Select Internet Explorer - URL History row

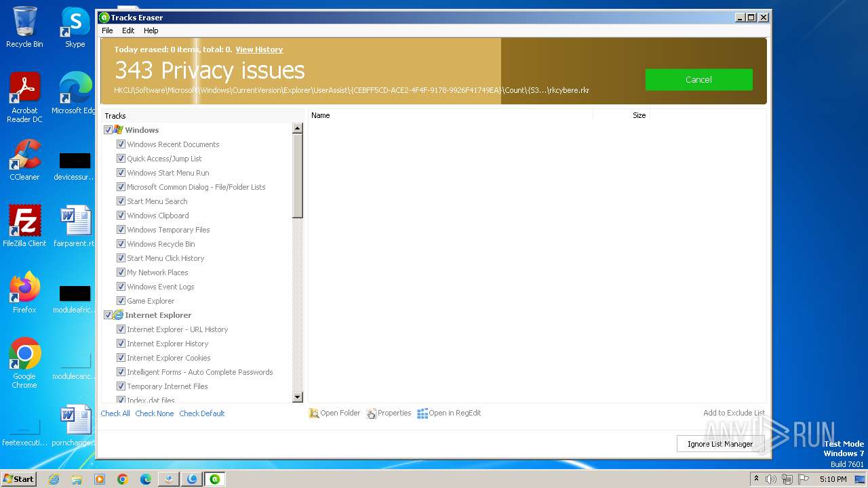pos(178,329)
